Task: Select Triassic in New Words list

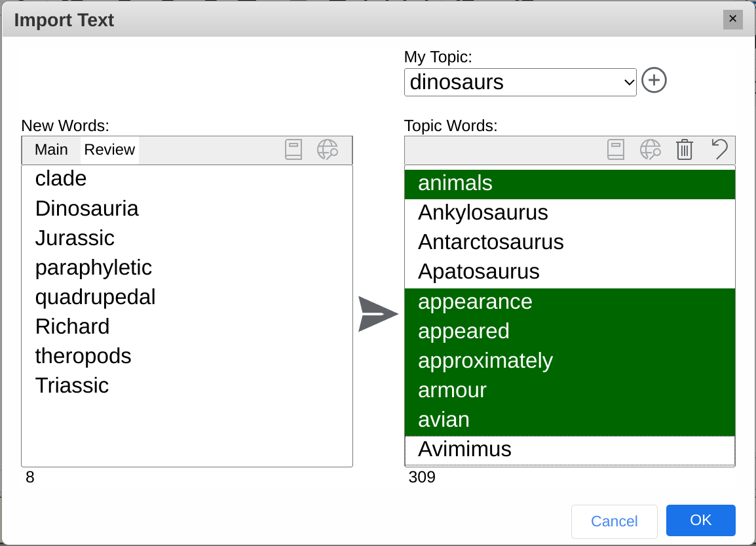Action: (187, 385)
